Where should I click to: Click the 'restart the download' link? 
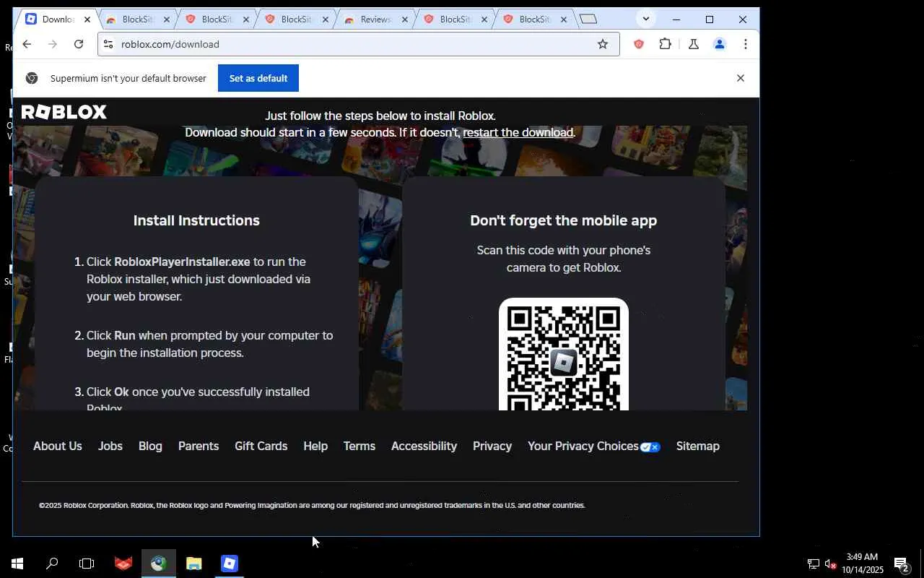tap(518, 132)
